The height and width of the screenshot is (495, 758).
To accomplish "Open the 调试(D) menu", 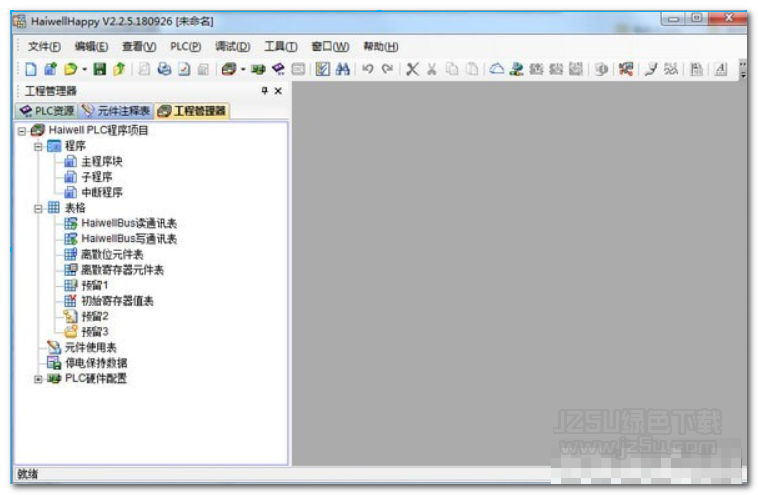I will pyautogui.click(x=233, y=46).
